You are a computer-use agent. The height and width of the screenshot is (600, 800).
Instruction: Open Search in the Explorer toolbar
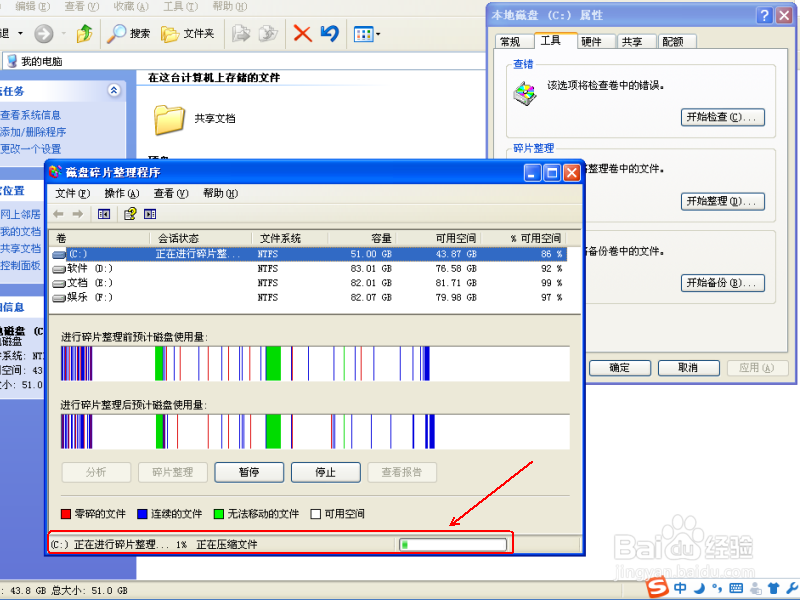[x=128, y=34]
